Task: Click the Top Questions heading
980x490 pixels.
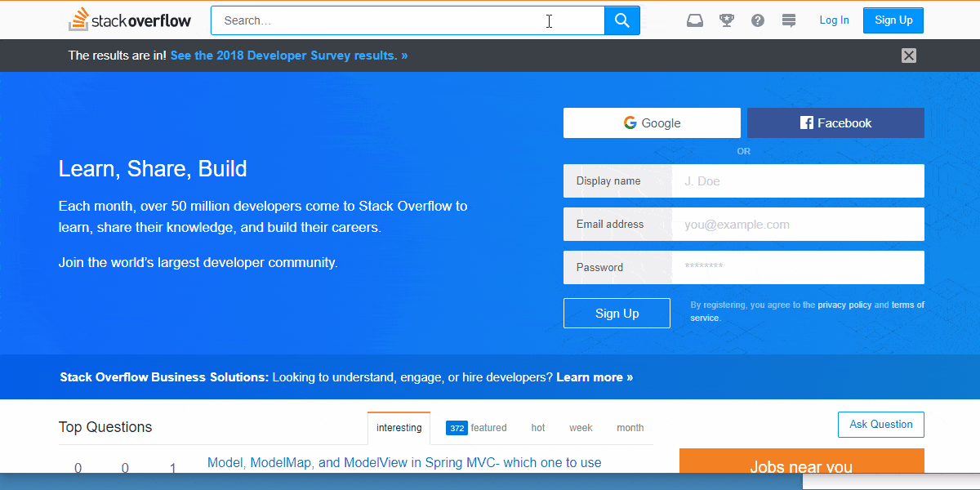Action: point(105,427)
